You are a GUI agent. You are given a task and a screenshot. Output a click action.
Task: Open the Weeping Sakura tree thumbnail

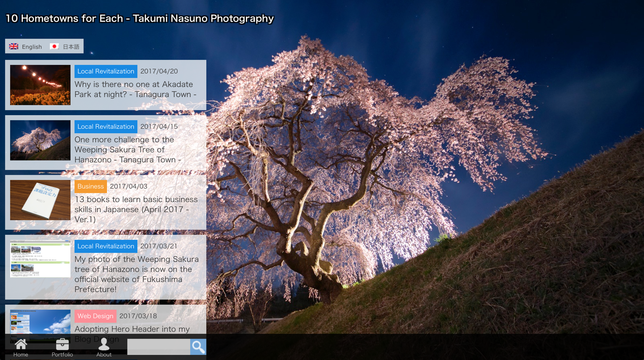pos(40,140)
